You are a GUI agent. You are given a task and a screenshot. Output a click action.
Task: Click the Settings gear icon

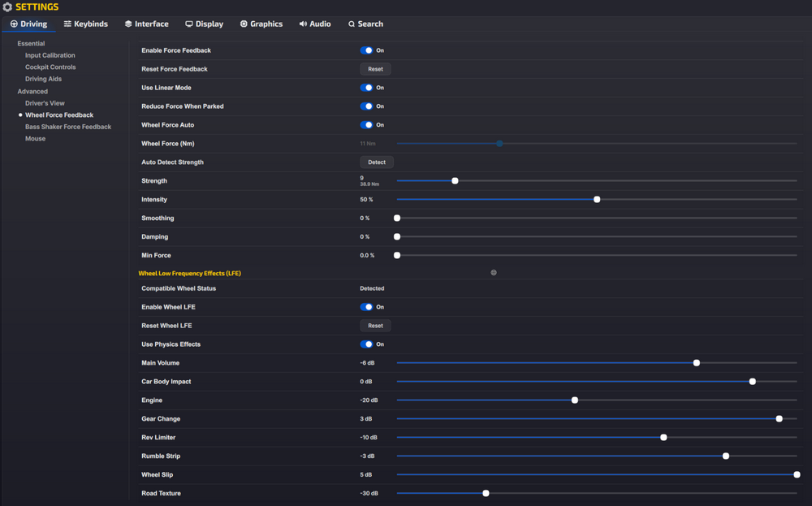[7, 7]
